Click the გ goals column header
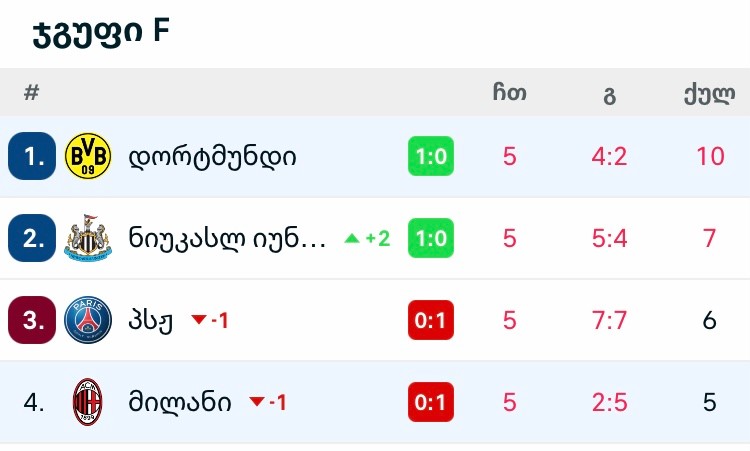750x451 pixels. 609,95
